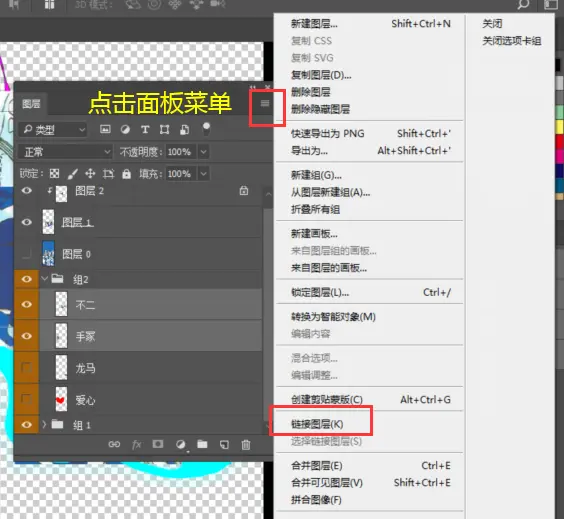Image resolution: width=564 pixels, height=519 pixels.
Task: Toggle the layer filtering on/off switch
Action: 206,128
